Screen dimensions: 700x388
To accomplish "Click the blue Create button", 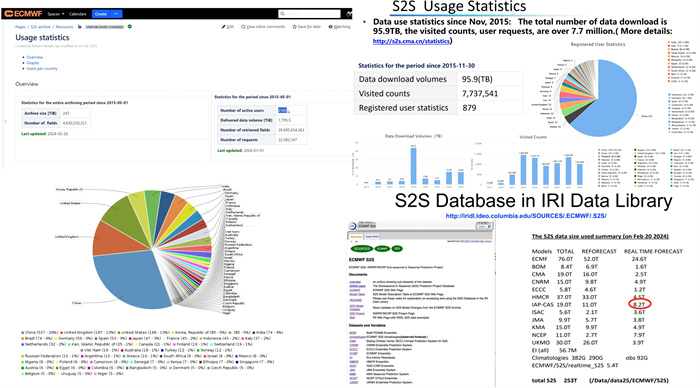I will (101, 14).
